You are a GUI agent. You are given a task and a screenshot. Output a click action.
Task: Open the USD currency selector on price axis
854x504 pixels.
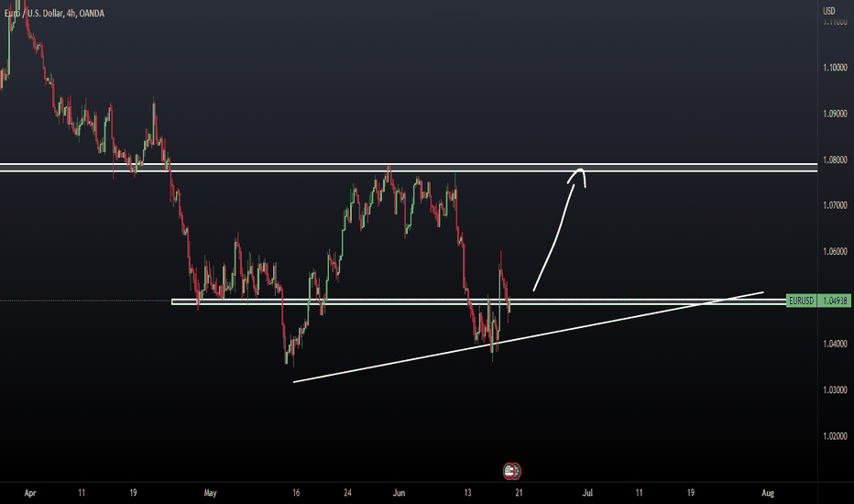(829, 11)
